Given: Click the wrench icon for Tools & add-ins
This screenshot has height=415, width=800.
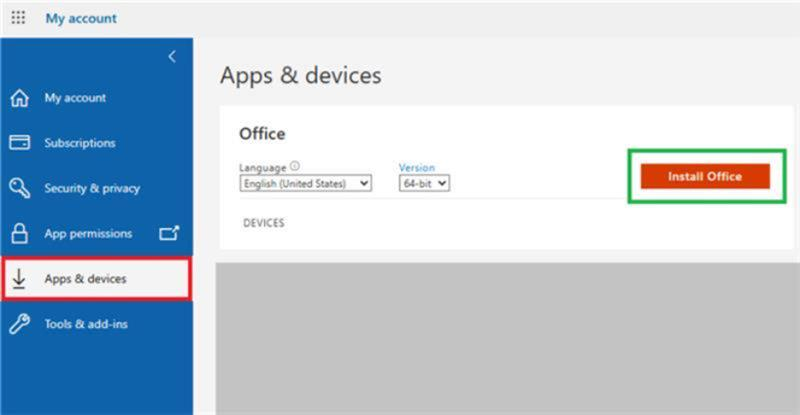Looking at the screenshot, I should point(19,324).
